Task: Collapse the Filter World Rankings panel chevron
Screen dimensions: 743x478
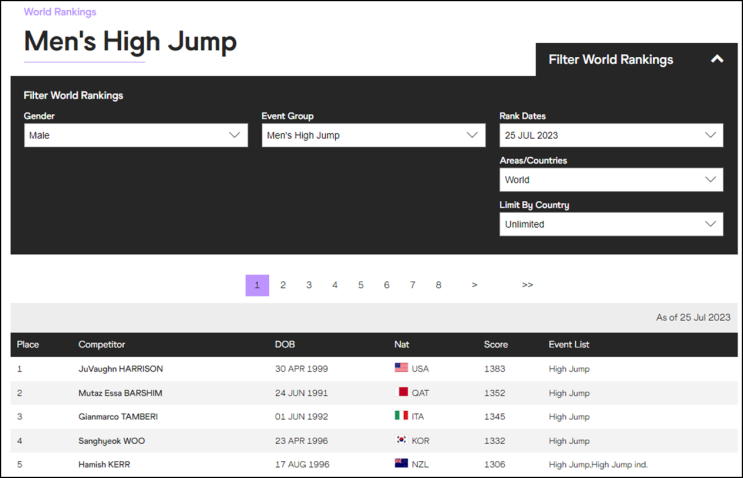Action: click(717, 59)
